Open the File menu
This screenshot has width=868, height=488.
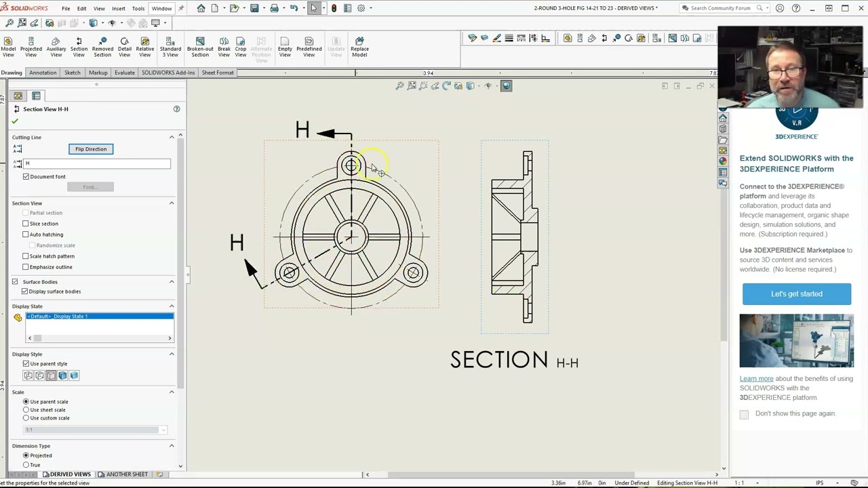point(66,8)
